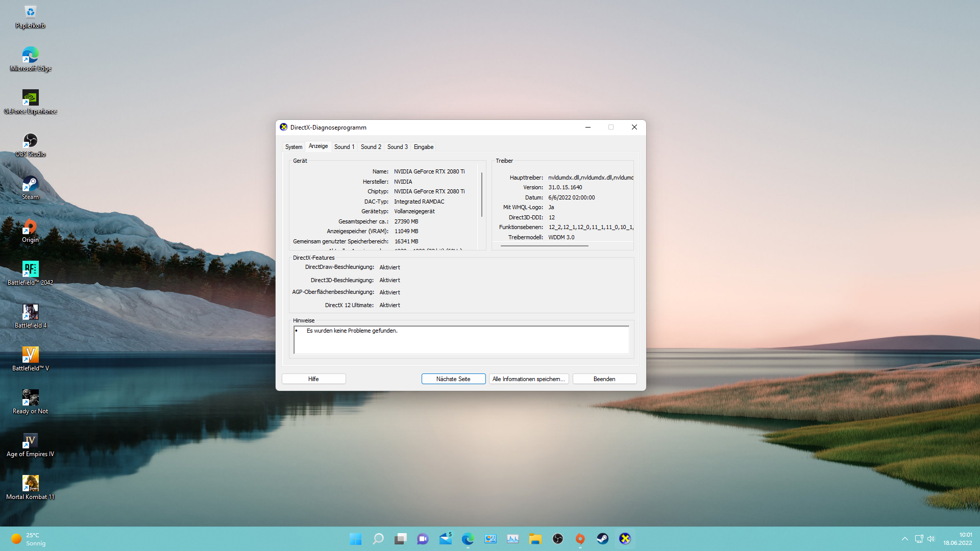
Task: Click the horizontal scrollbar in the Treiber panel
Action: click(x=544, y=246)
